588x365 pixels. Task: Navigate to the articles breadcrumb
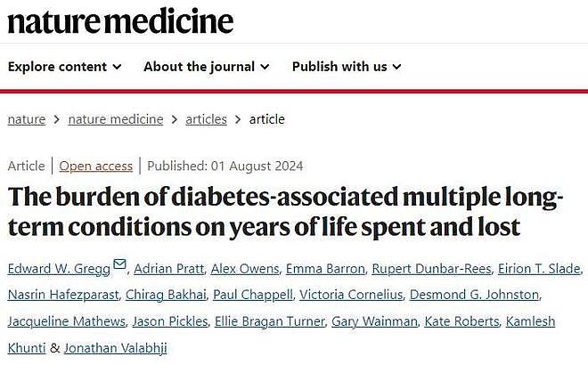pos(207,119)
